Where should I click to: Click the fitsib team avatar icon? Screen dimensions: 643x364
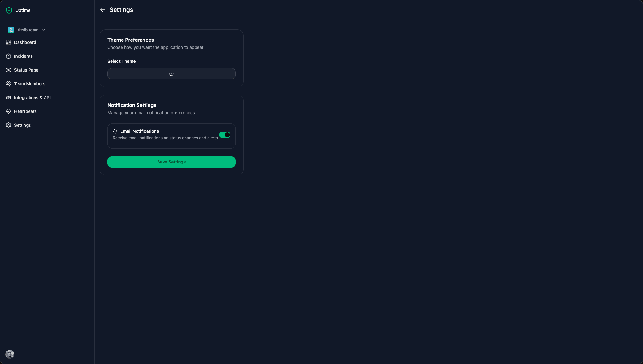(x=11, y=30)
